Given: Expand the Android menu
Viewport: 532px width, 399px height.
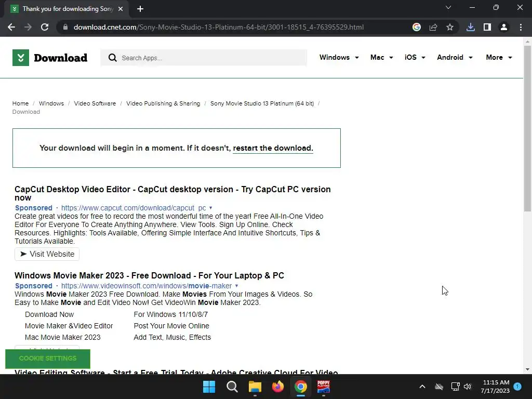Looking at the screenshot, I should tap(455, 57).
